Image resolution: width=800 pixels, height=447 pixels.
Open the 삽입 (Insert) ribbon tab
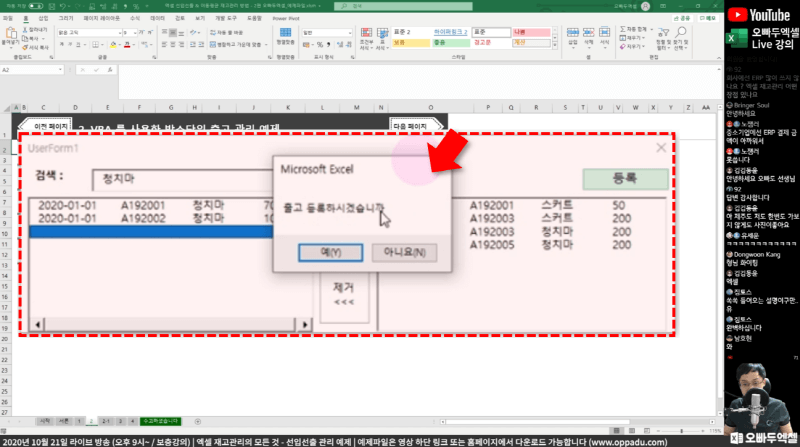tap(42, 18)
